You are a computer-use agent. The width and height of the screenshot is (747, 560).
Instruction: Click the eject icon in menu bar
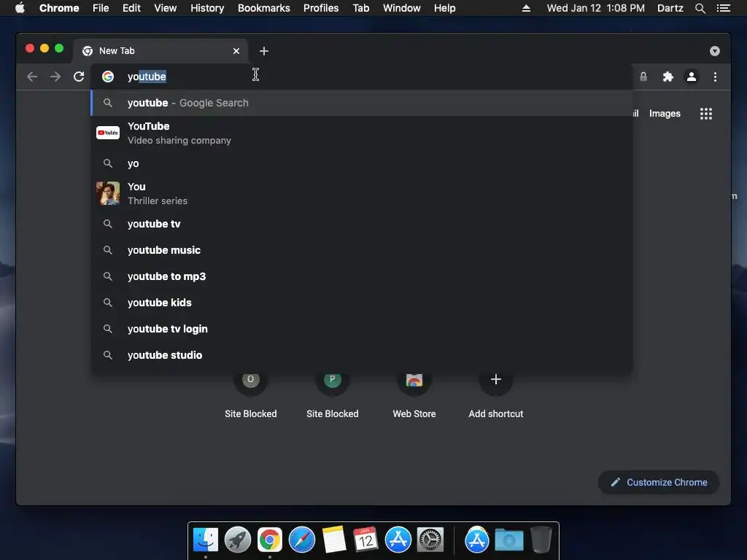[x=526, y=8]
